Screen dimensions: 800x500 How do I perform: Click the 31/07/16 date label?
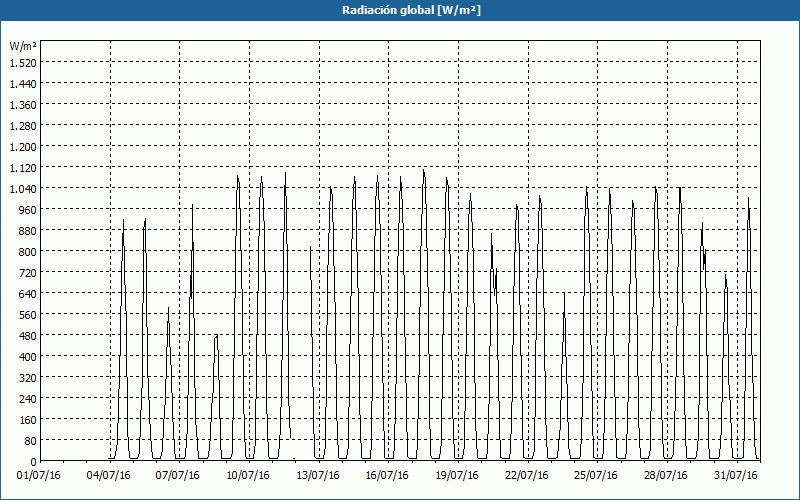click(x=736, y=476)
